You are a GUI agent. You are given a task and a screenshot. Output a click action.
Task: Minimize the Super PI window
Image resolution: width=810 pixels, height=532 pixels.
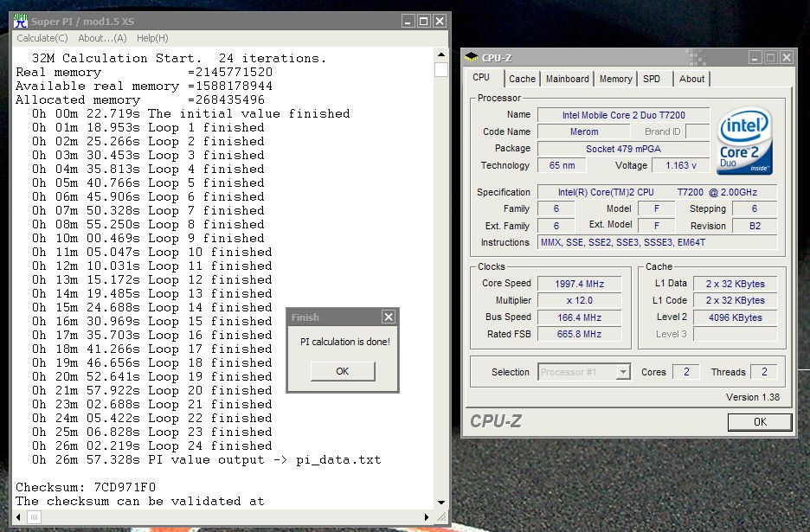[408, 21]
